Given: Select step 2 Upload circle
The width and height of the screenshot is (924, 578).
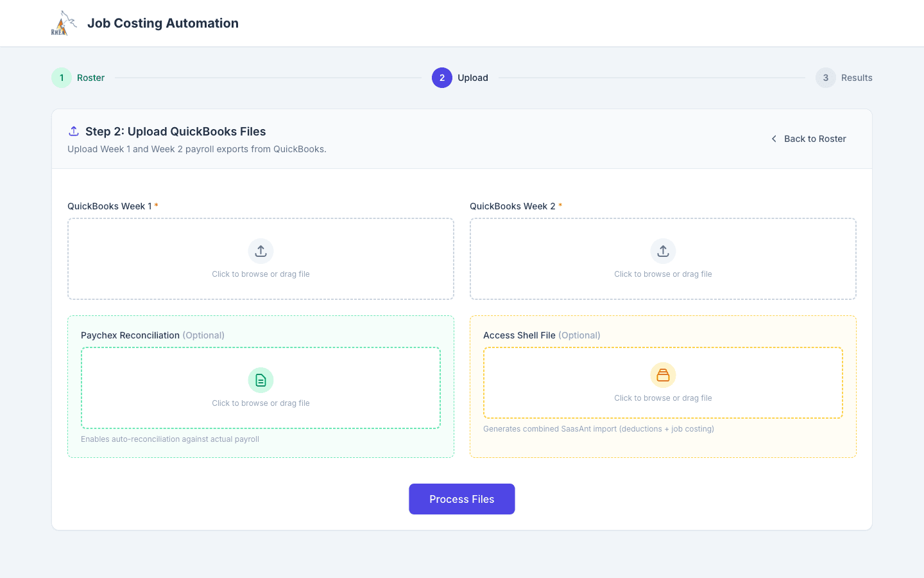Looking at the screenshot, I should coord(442,78).
